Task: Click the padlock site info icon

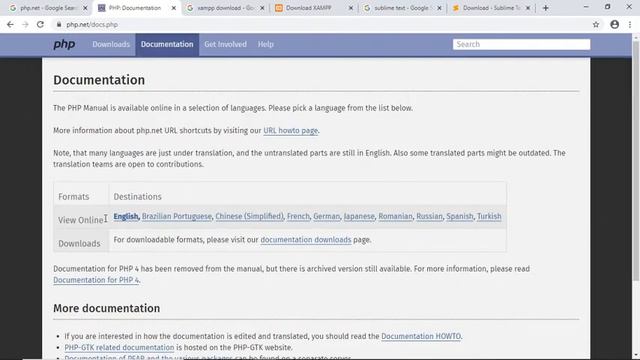Action: coord(59,24)
